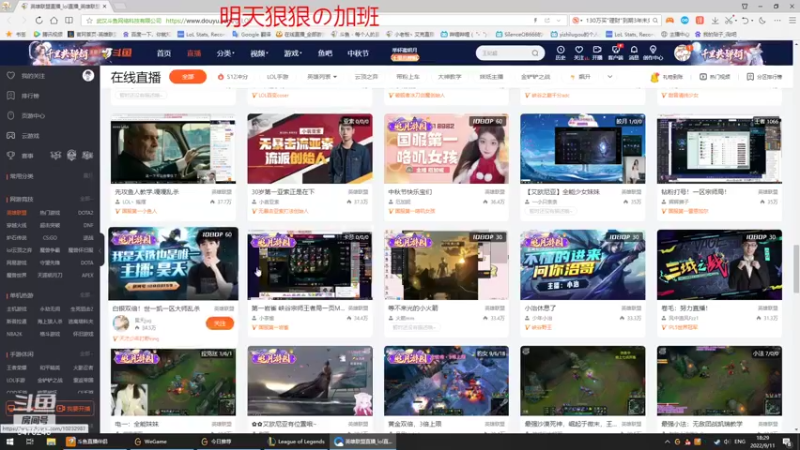Select 全部 orange filter pill
Screen dimensions: 800x450
188,77
